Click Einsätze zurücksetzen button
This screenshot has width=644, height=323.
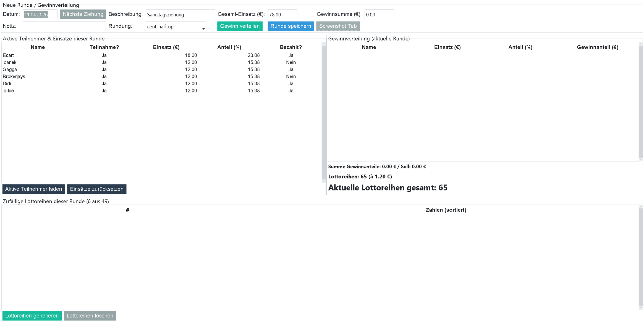pos(97,189)
